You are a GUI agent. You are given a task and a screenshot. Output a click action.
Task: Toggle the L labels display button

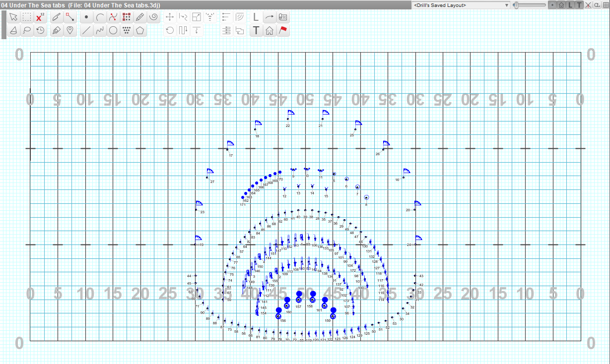pos(570,5)
